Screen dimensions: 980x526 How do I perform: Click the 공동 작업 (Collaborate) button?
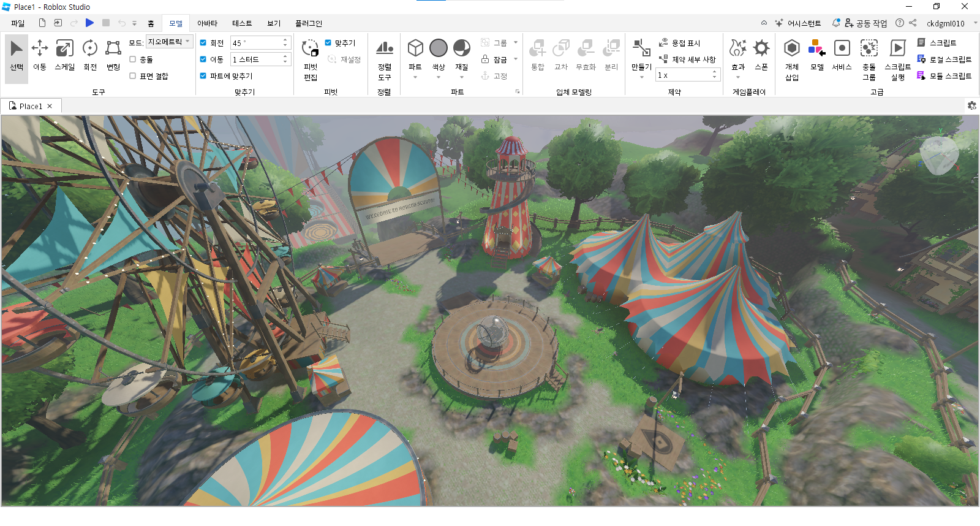[865, 23]
